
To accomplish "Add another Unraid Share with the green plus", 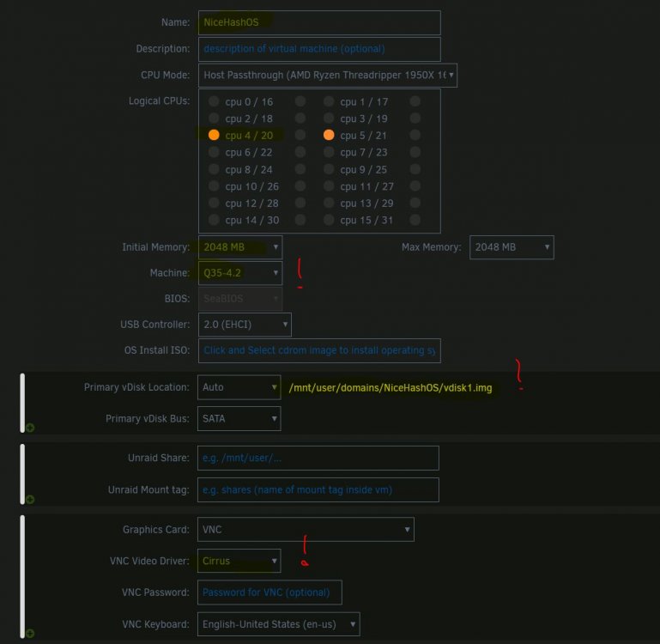I will pos(30,500).
